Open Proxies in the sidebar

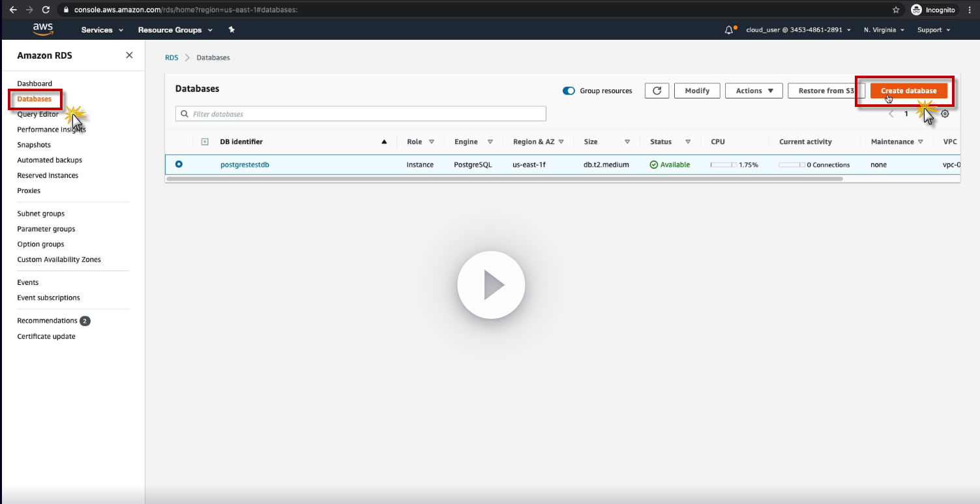point(29,190)
